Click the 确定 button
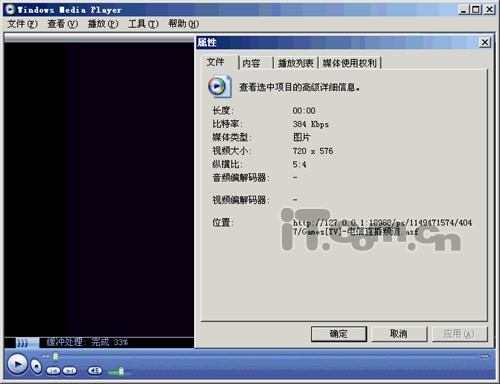Viewport: 500px width, 384px height. coord(339,334)
